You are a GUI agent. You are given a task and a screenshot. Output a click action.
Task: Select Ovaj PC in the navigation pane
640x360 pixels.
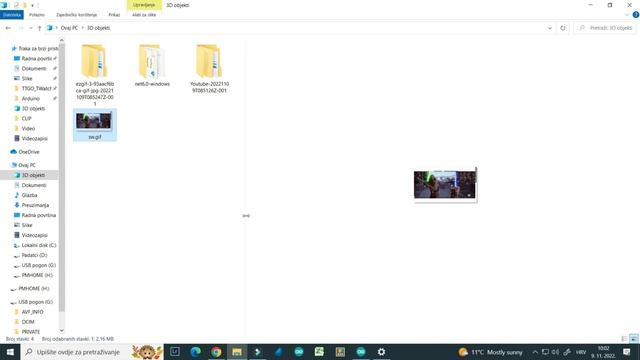pyautogui.click(x=27, y=165)
